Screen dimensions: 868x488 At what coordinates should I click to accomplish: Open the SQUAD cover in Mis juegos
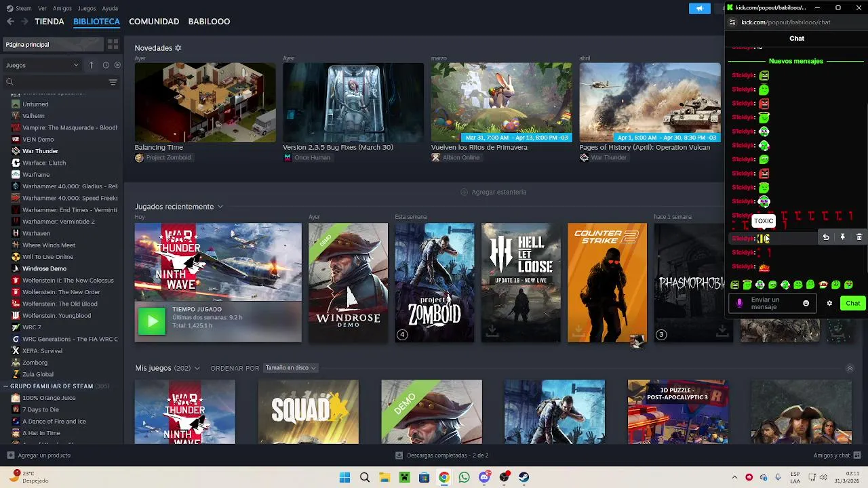click(x=308, y=412)
